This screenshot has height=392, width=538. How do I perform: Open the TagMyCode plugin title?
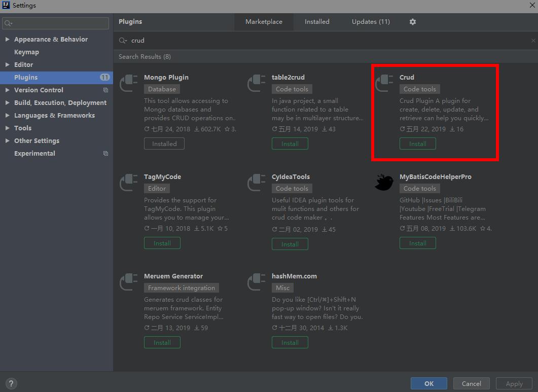162,177
